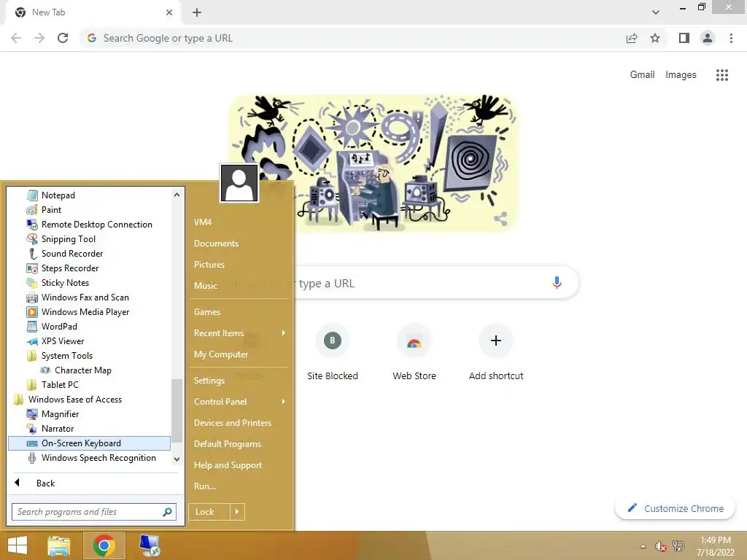Viewport: 747px width, 560px height.
Task: Bookmark this tab with the star icon
Action: [655, 38]
